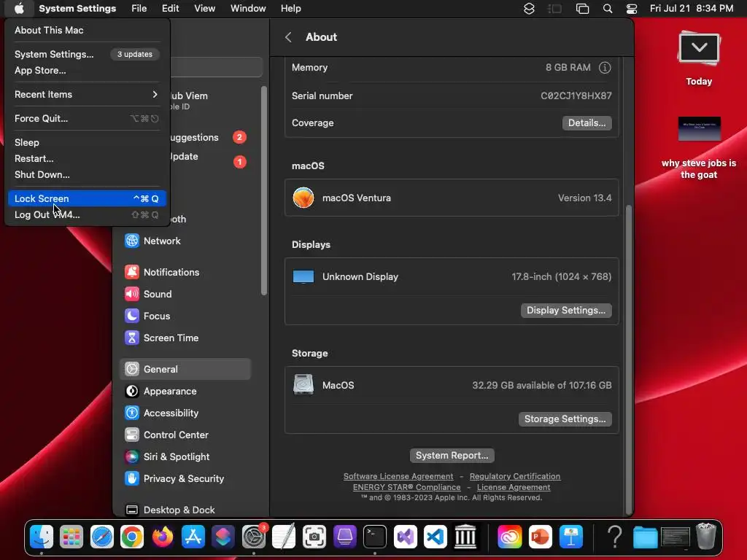Screen dimensions: 747x560
Task: Launch Google Chrome from the dock
Action: pyautogui.click(x=132, y=537)
